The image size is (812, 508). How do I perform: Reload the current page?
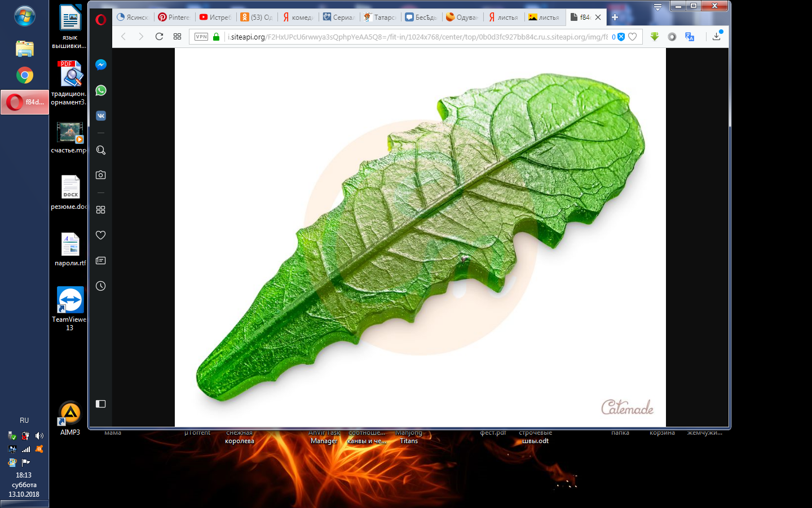tap(160, 37)
